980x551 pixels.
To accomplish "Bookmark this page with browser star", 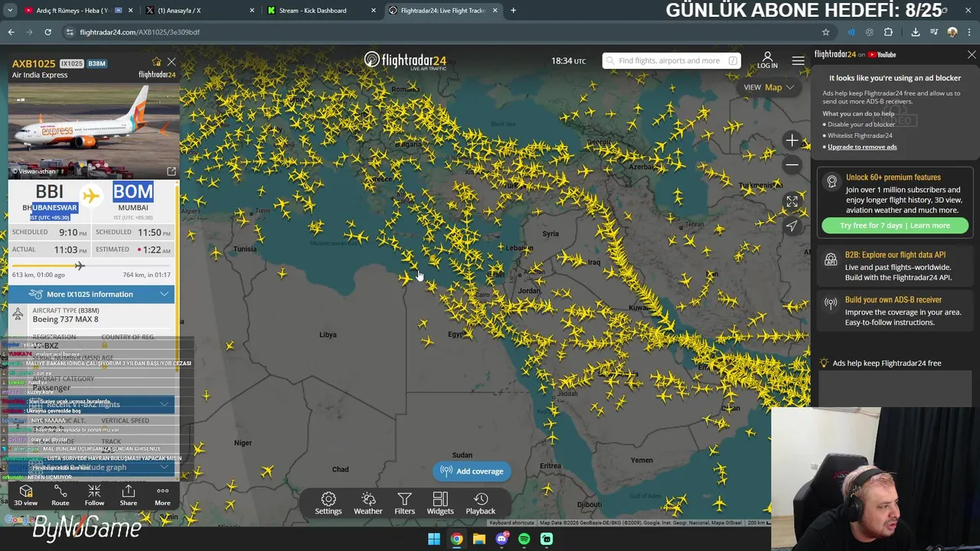I will click(825, 32).
